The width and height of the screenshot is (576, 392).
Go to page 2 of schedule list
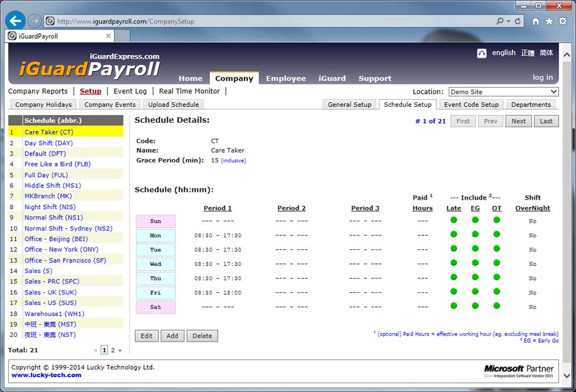pos(113,350)
